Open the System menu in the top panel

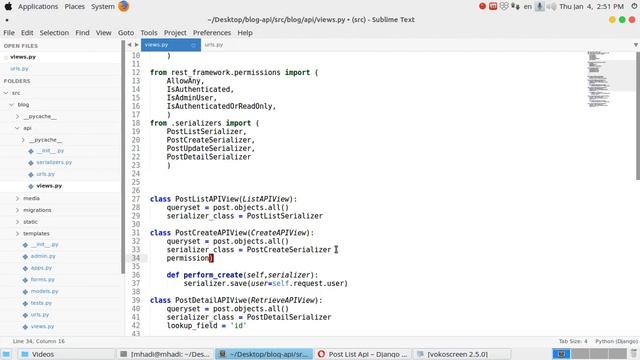point(102,7)
